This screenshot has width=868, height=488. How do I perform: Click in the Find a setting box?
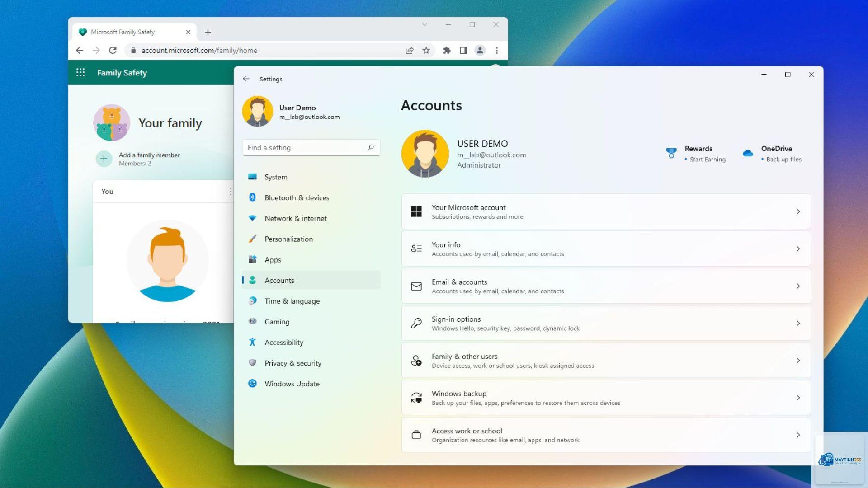click(x=311, y=148)
